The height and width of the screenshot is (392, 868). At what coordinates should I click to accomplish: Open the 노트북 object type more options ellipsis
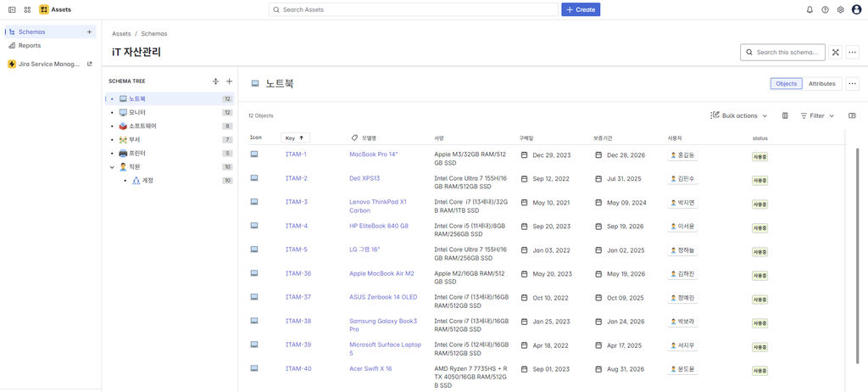pyautogui.click(x=853, y=84)
